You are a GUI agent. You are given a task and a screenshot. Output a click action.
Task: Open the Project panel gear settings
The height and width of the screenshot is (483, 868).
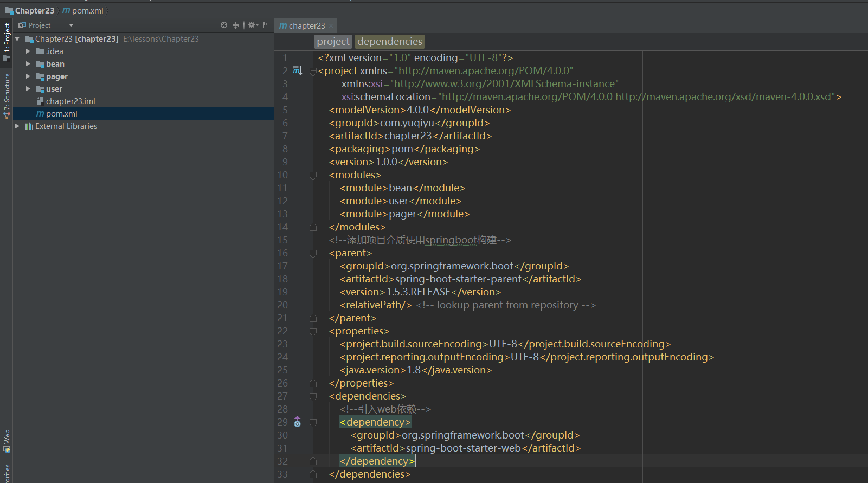253,25
